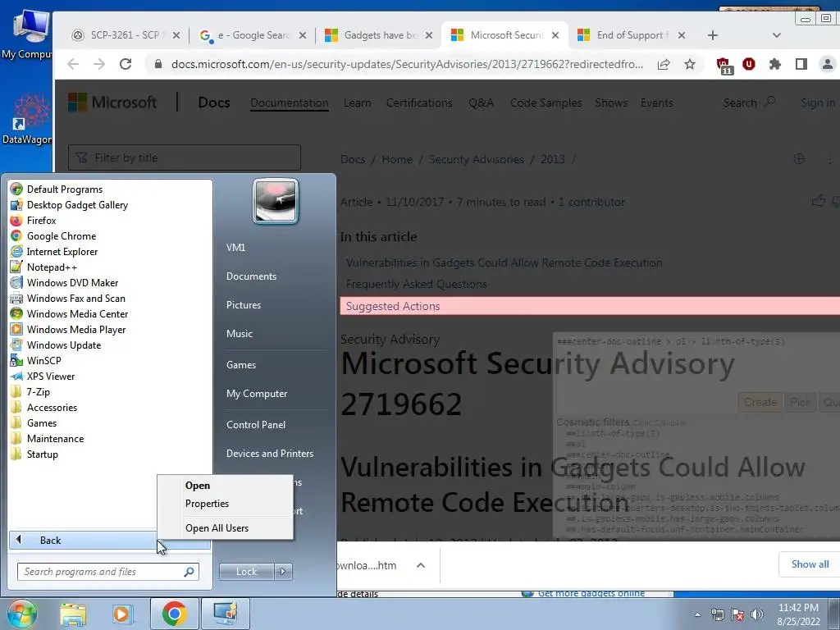The height and width of the screenshot is (630, 840).
Task: Launch Windows Media Center
Action: point(77,313)
